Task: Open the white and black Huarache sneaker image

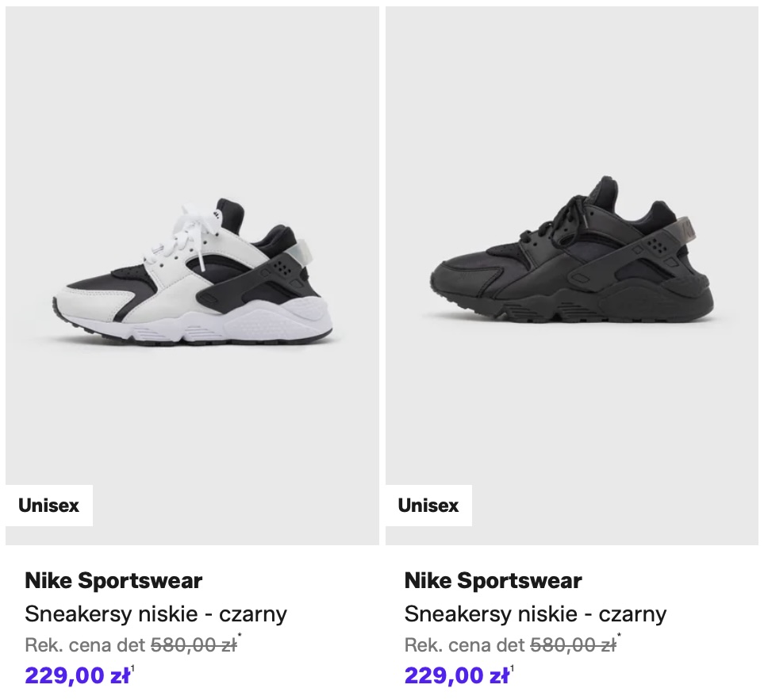Action: [x=192, y=276]
